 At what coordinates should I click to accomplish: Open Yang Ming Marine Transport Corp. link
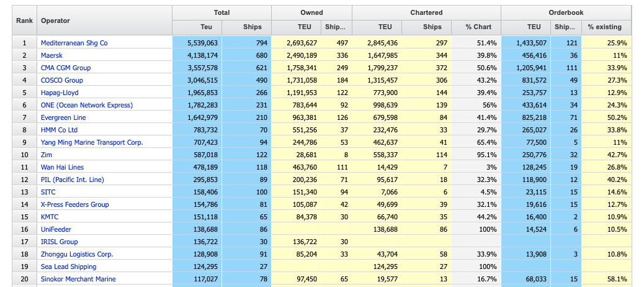coord(92,142)
